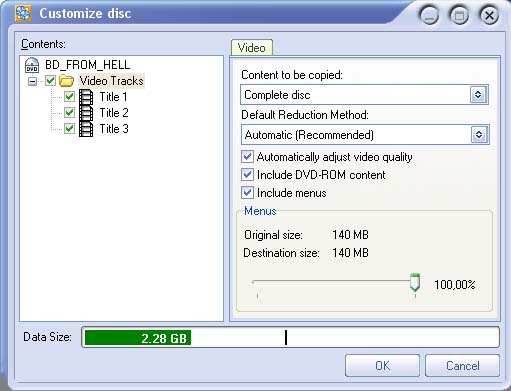Click the 2.28 GB data size value

pyautogui.click(x=164, y=338)
